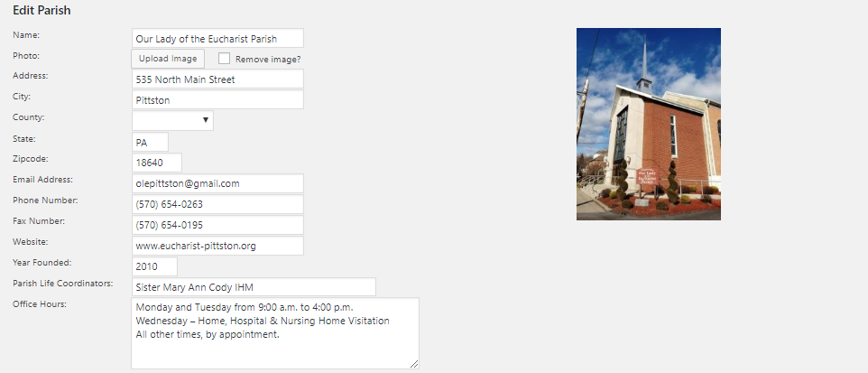
Task: Focus the Website field with eucharist-pittston.org
Action: (217, 246)
